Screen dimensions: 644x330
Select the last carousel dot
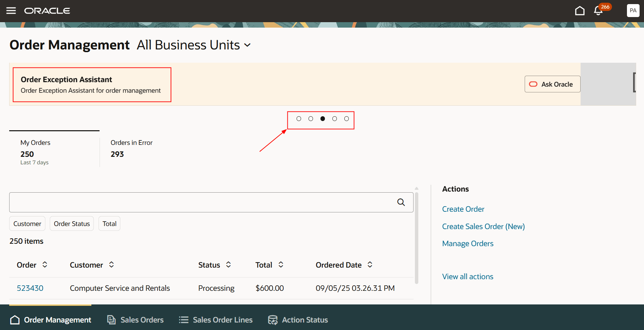pos(346,119)
